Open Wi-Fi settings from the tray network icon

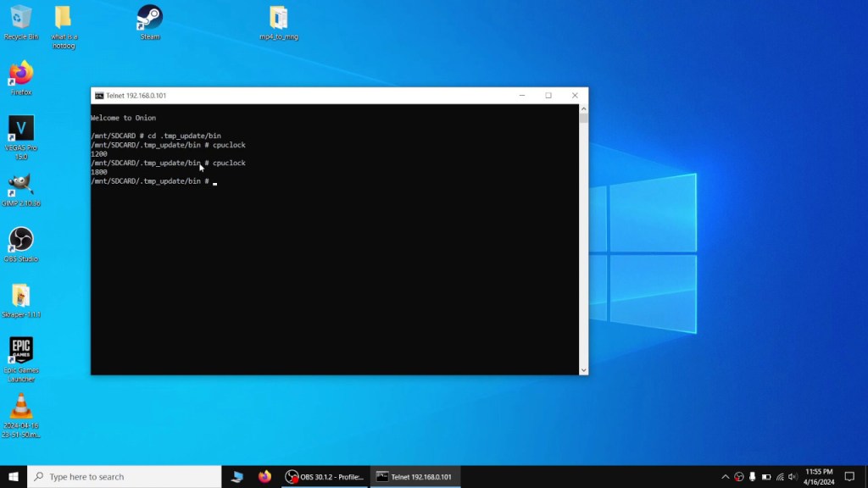coord(779,476)
